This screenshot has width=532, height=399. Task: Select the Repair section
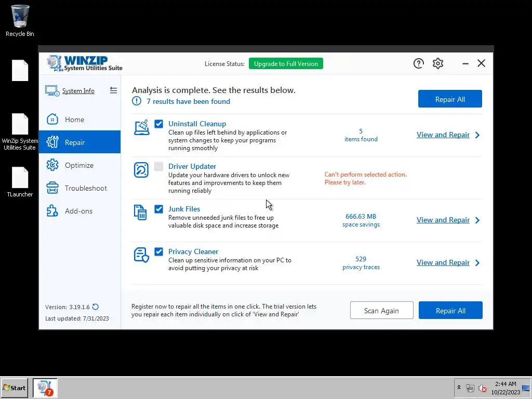pyautogui.click(x=79, y=142)
